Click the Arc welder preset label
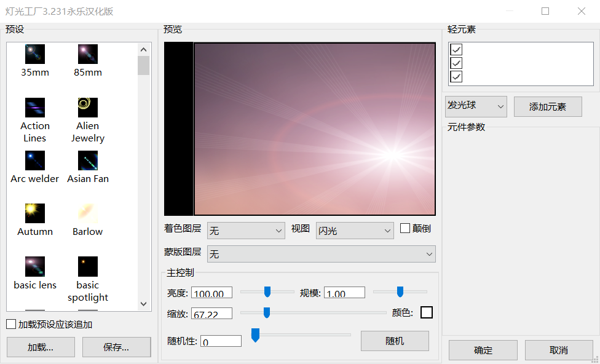Screen dimensions: 600x364 35,179
